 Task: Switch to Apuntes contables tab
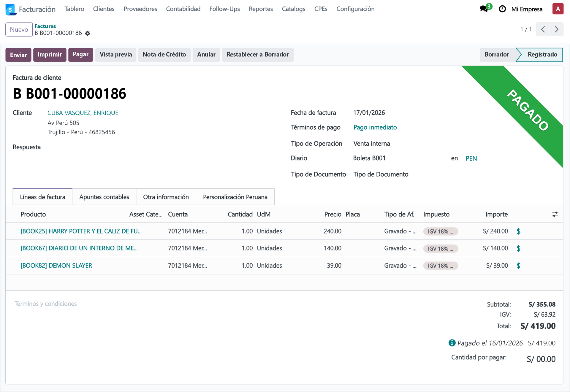pyautogui.click(x=104, y=197)
